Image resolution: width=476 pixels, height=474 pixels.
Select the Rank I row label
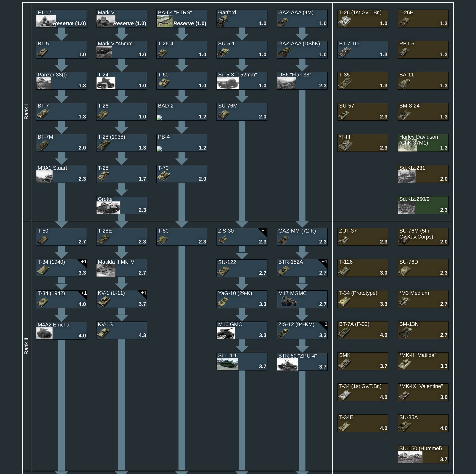[x=26, y=112]
